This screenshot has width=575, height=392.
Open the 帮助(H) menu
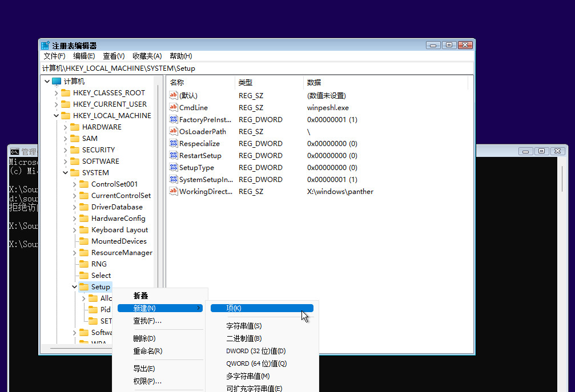181,56
